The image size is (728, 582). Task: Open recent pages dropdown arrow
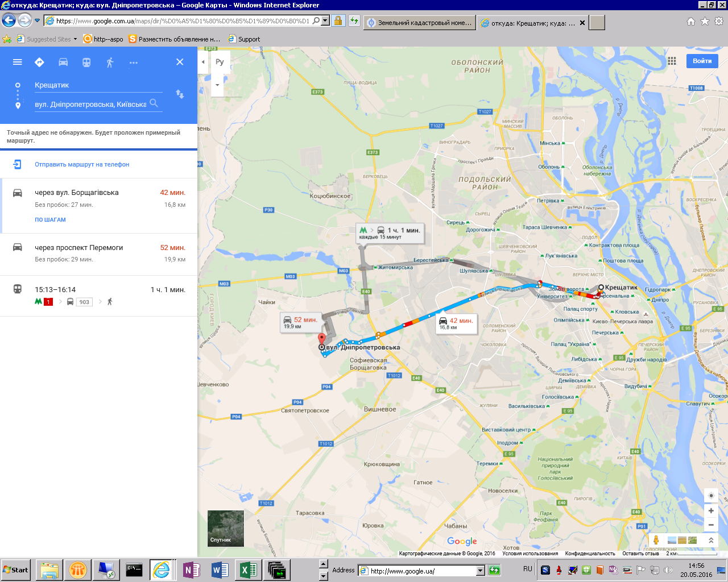[x=38, y=20]
